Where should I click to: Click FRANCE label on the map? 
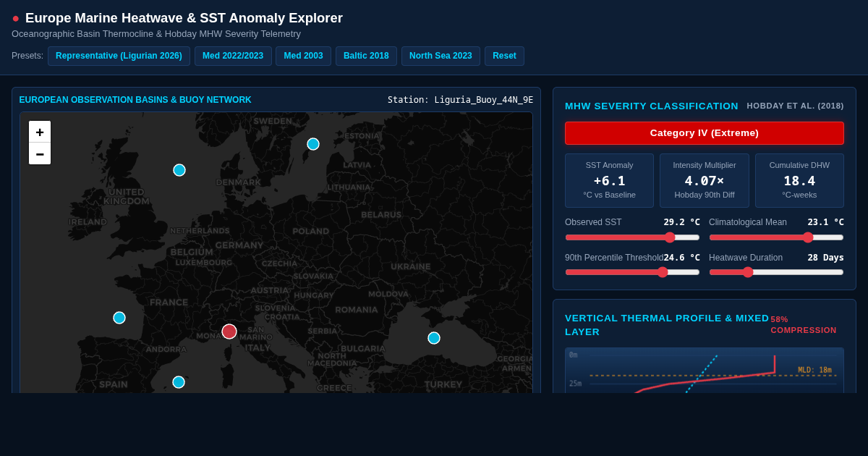click(x=169, y=303)
